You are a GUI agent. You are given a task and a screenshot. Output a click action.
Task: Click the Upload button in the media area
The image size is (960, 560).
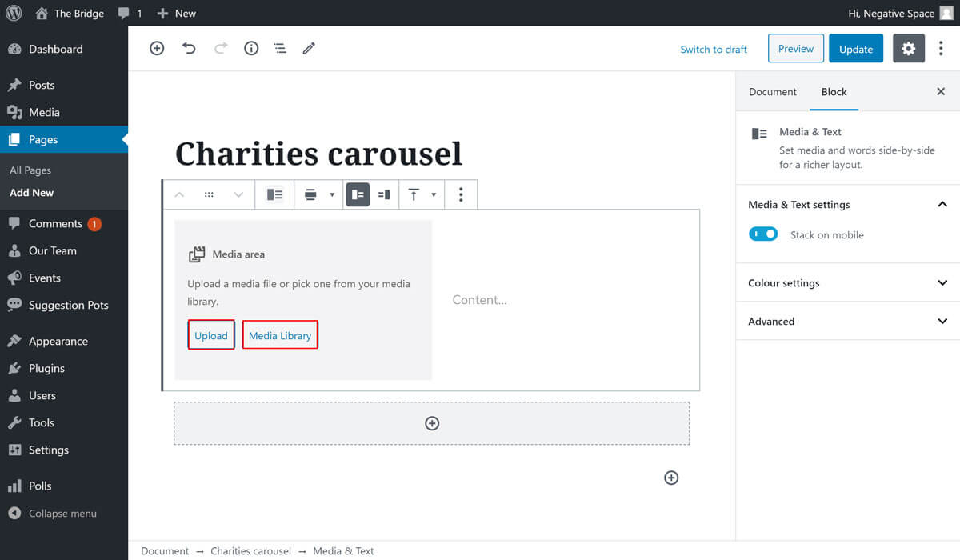tap(211, 335)
